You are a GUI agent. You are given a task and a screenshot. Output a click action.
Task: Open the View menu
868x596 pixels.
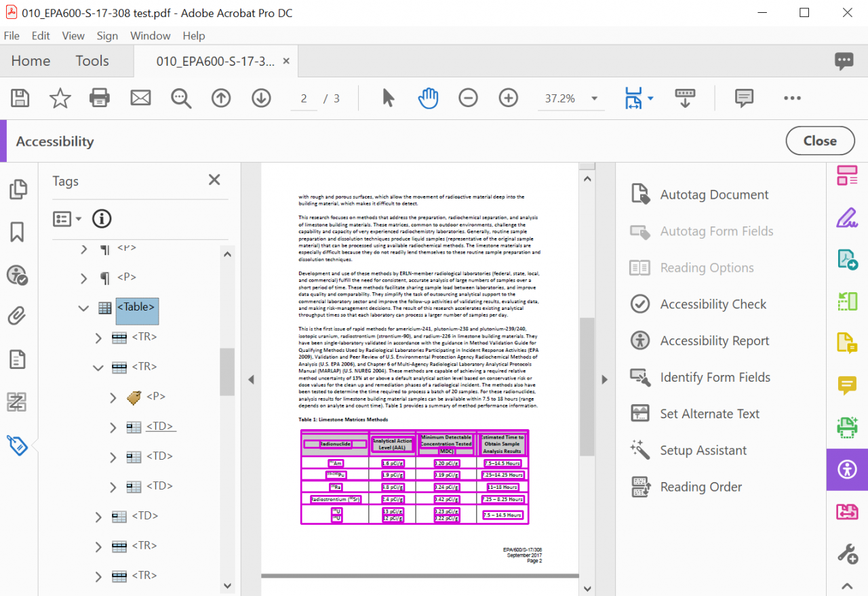tap(73, 35)
